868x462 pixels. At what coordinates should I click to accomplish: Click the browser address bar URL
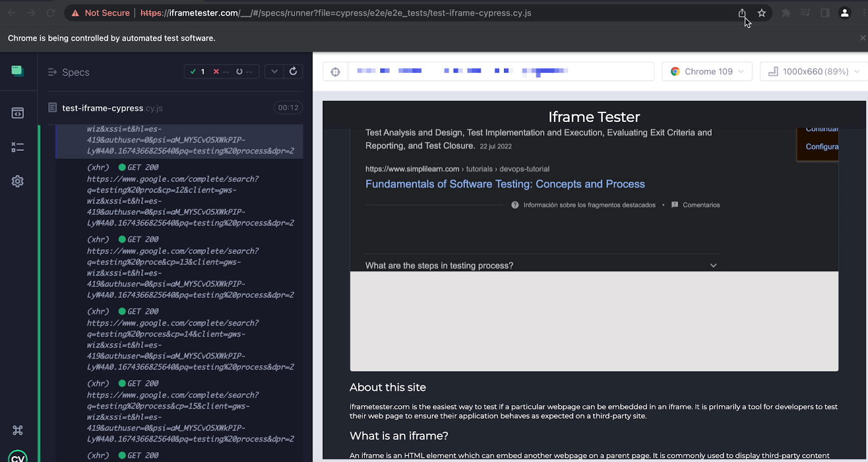(336, 13)
